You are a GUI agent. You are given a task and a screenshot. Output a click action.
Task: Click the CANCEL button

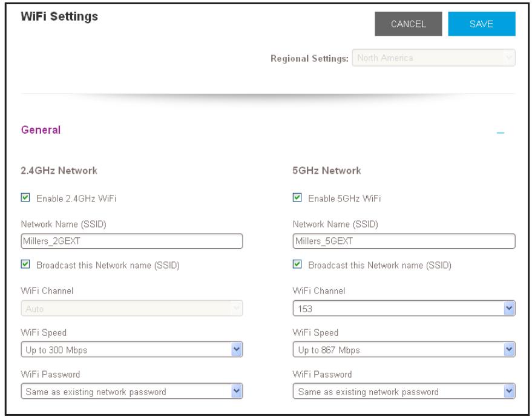[x=408, y=24]
